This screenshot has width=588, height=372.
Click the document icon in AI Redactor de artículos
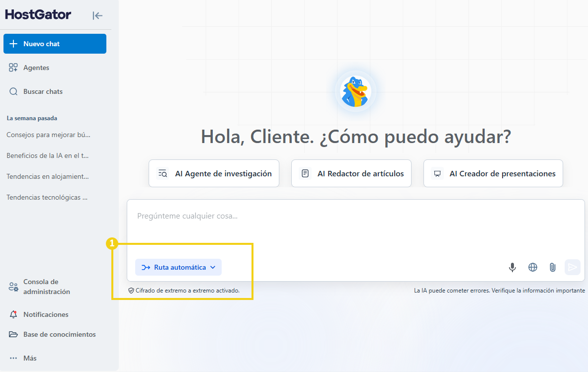click(305, 173)
